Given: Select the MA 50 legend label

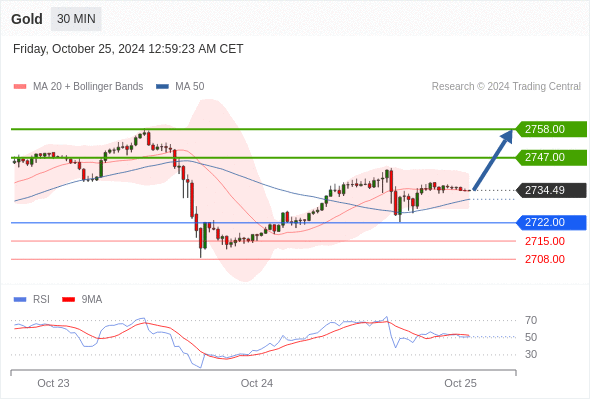Looking at the screenshot, I should tap(190, 87).
